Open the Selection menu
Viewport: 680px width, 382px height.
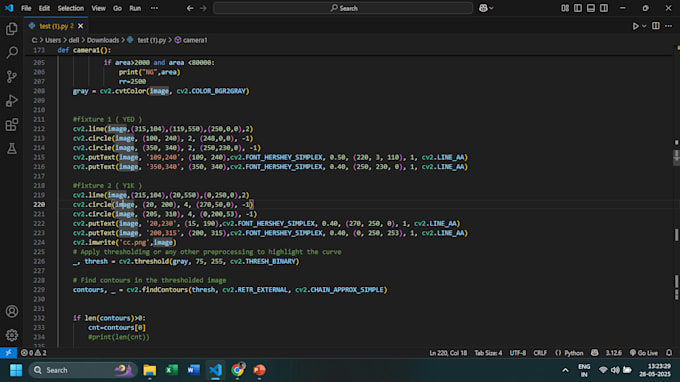click(70, 8)
